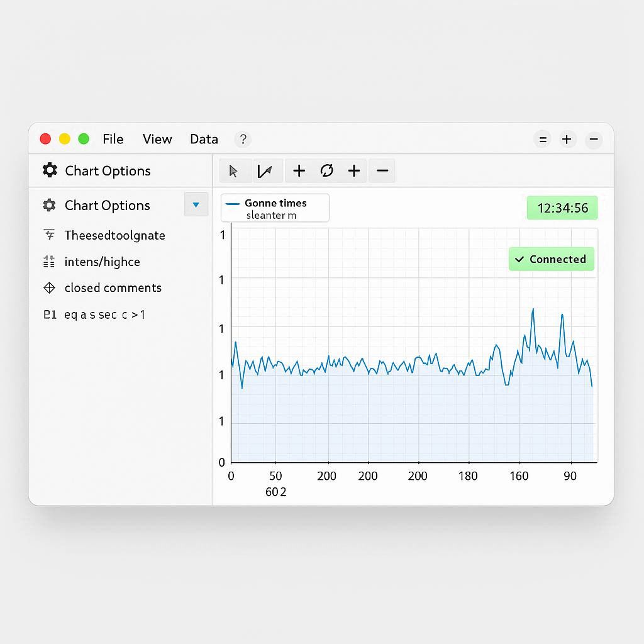Open the File menu

pyautogui.click(x=113, y=140)
